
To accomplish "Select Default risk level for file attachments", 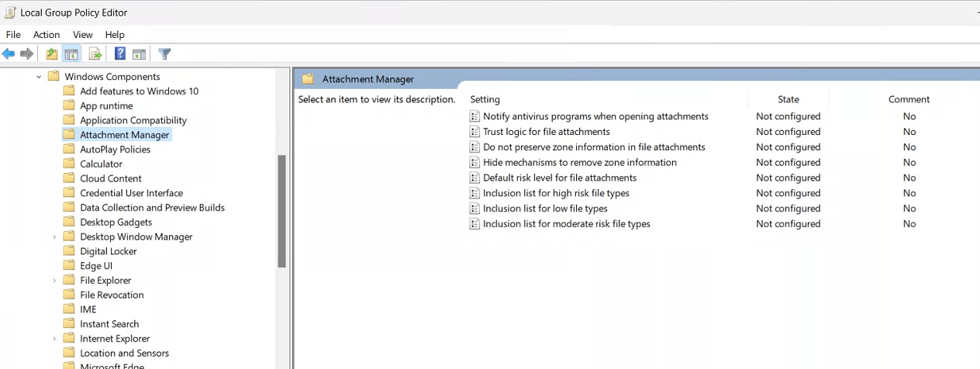I will pos(560,178).
